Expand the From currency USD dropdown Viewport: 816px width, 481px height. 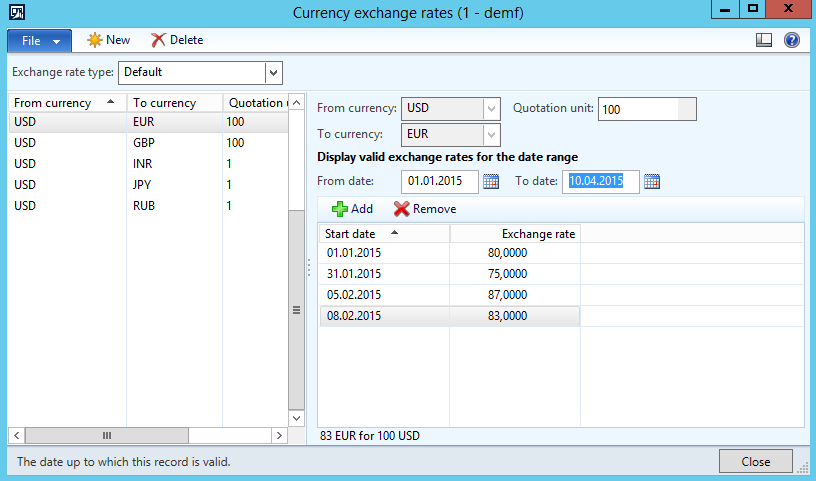491,108
